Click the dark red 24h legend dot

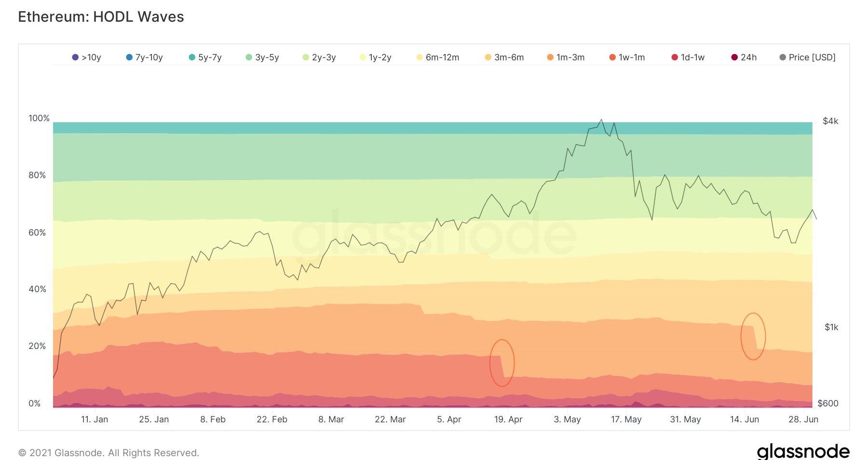click(x=734, y=57)
